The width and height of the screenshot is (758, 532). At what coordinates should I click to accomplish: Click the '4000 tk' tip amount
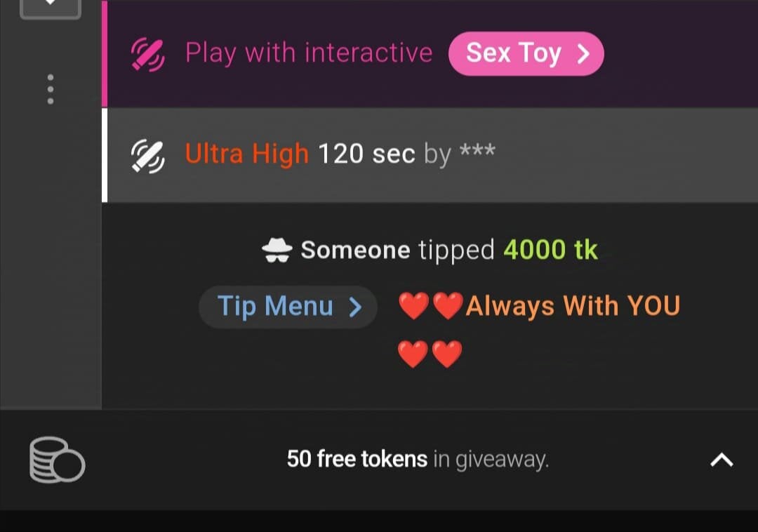coord(551,250)
